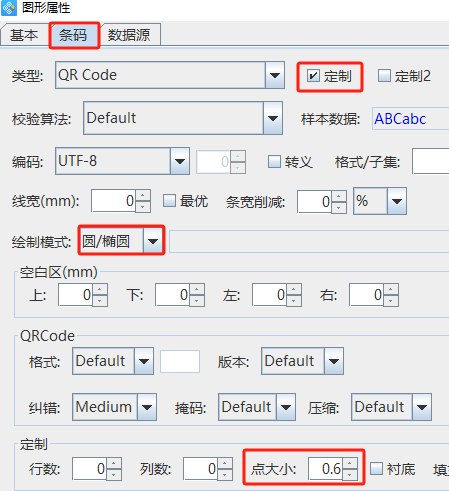Click the 样本数据 ABCabc text field
The image size is (449, 491).
(411, 119)
